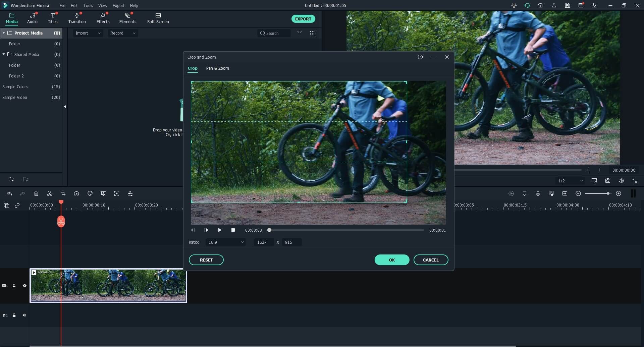
Task: Click the Travel 01 clip thumbnail on the timeline
Action: coord(107,286)
